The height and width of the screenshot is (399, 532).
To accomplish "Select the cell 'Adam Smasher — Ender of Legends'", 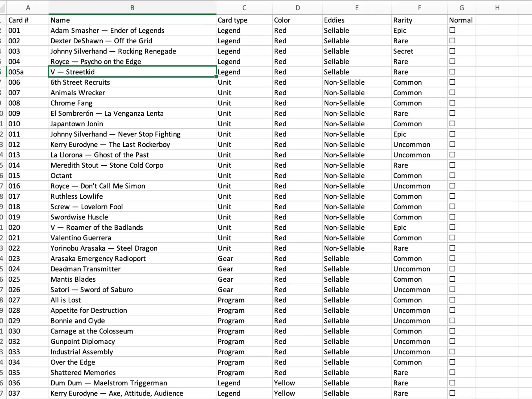I will click(132, 30).
